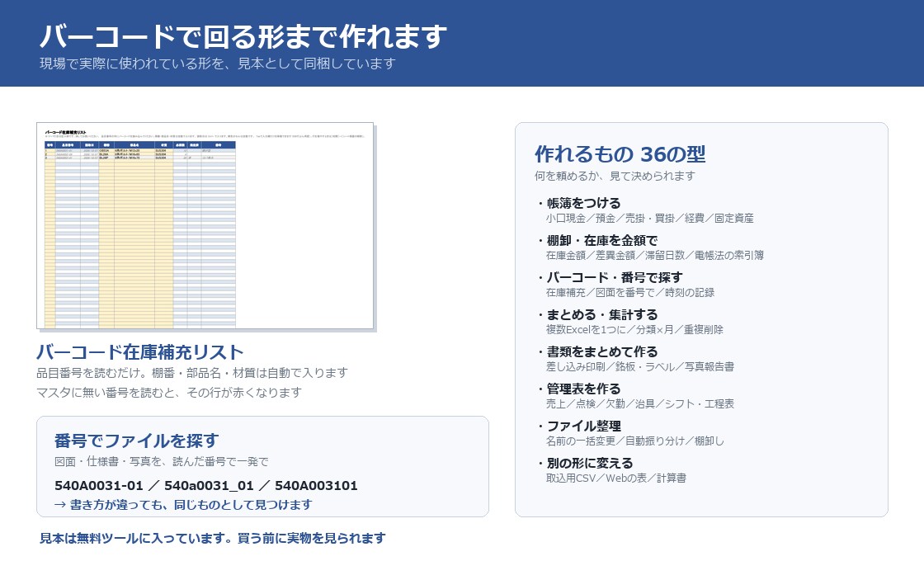Select the list item 'ファイル整理'
The image size is (924, 561).
click(583, 426)
